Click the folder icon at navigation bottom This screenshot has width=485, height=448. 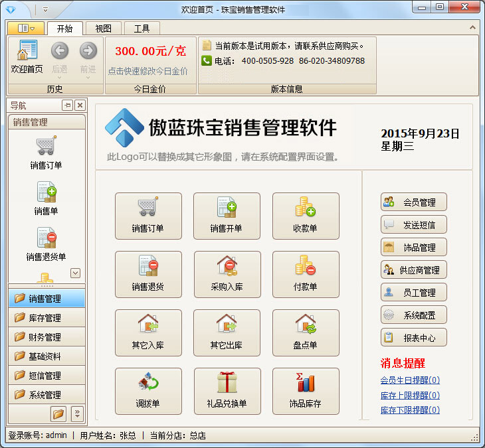tap(58, 414)
